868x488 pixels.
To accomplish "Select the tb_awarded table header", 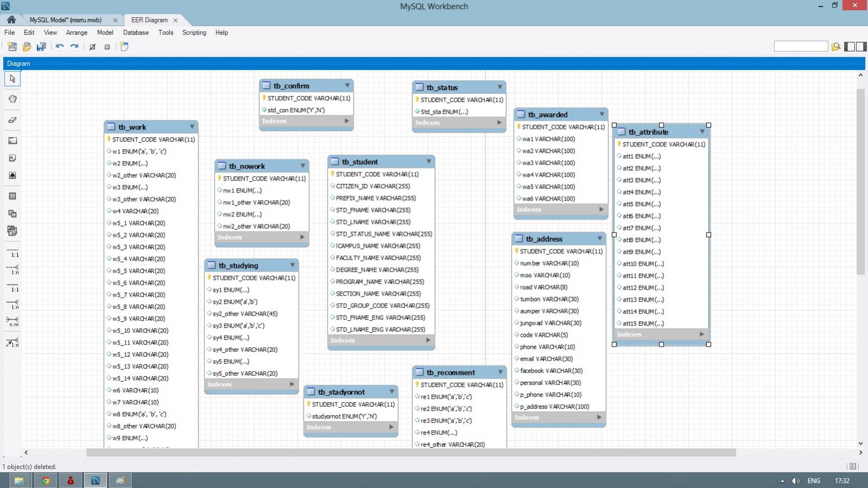I will [561, 114].
